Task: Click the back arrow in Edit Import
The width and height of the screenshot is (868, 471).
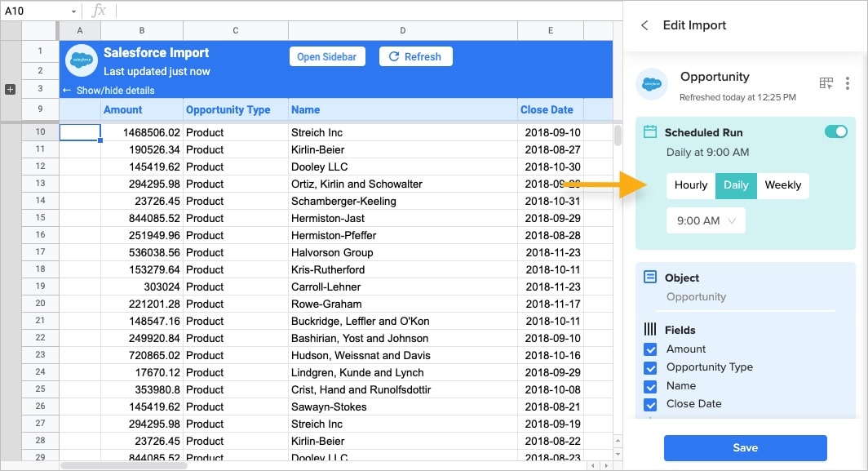Action: (644, 25)
